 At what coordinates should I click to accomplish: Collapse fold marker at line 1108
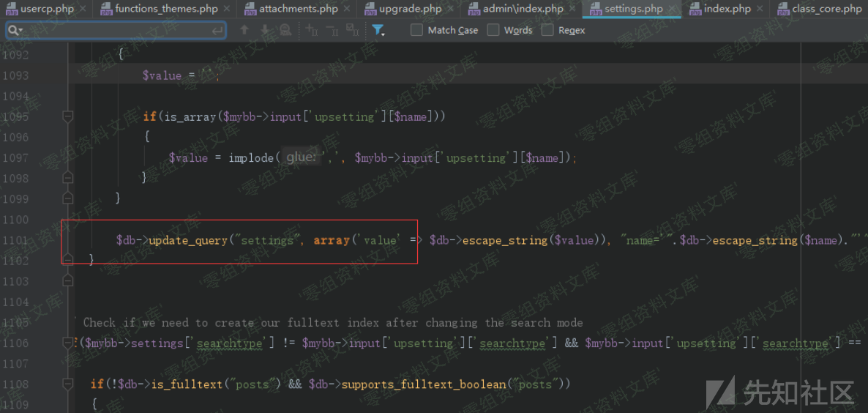pyautogui.click(x=68, y=384)
